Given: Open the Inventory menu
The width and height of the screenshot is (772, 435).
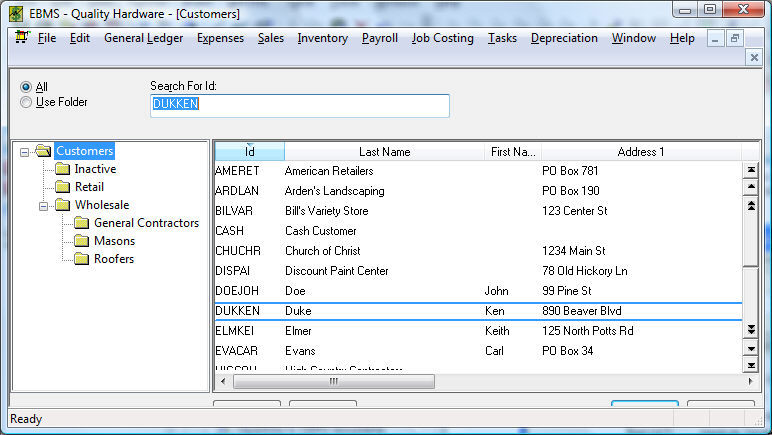Looking at the screenshot, I should (322, 38).
